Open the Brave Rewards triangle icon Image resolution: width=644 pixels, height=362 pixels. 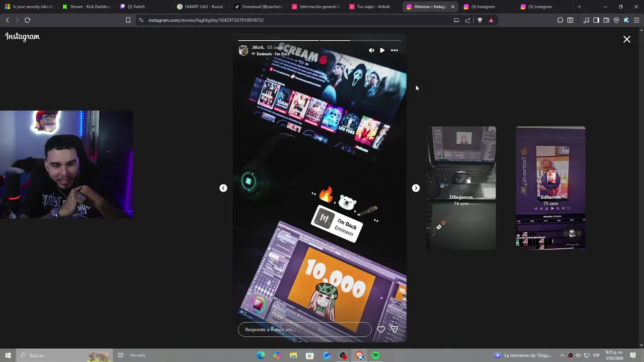tap(491, 20)
